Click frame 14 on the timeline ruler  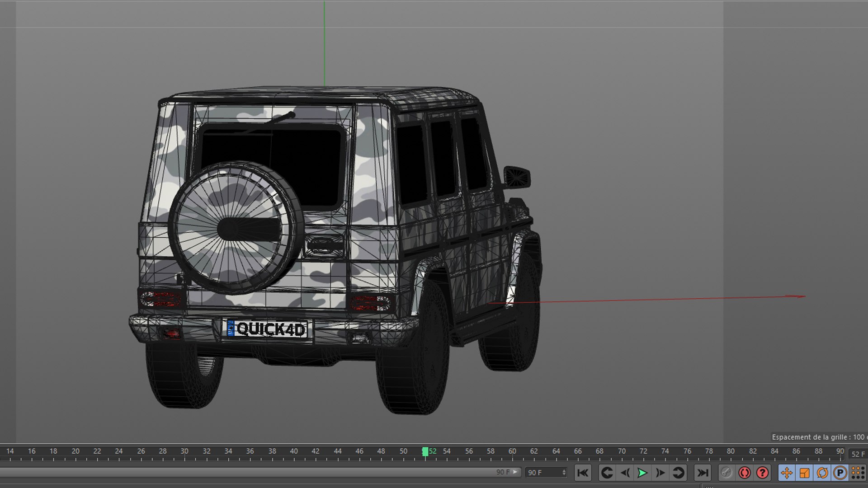(10, 451)
